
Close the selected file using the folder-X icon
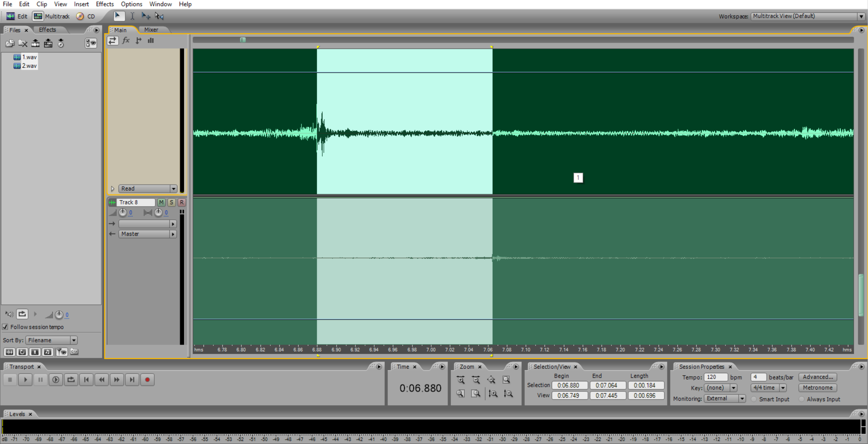pyautogui.click(x=23, y=43)
